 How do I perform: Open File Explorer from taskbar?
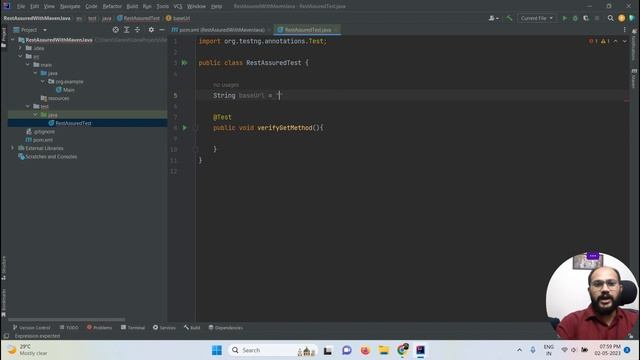tap(384, 350)
